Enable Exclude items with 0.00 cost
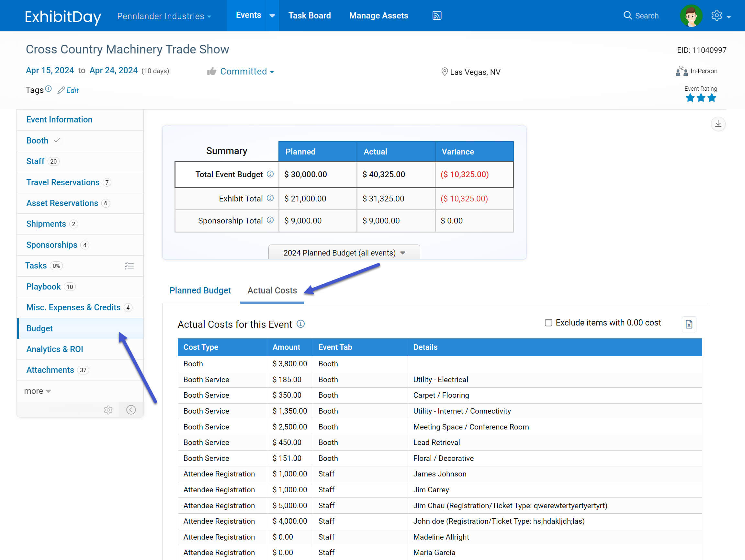Image resolution: width=745 pixels, height=560 pixels. click(x=548, y=323)
